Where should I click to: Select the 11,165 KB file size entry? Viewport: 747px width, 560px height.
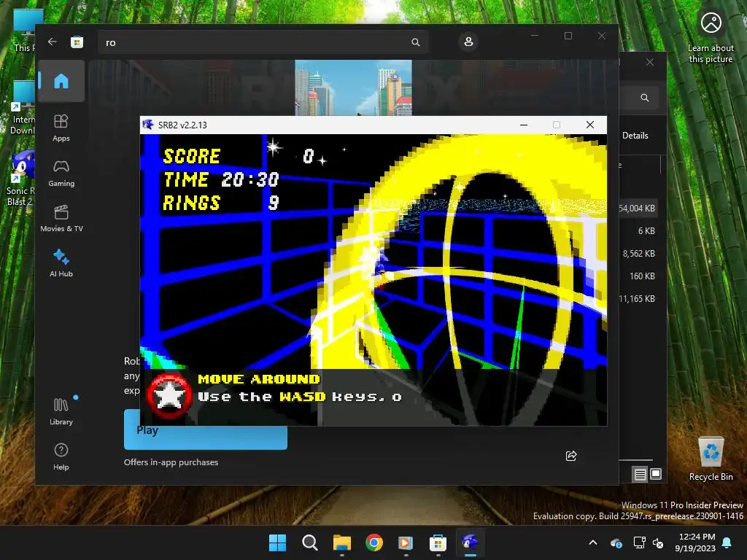[637, 298]
